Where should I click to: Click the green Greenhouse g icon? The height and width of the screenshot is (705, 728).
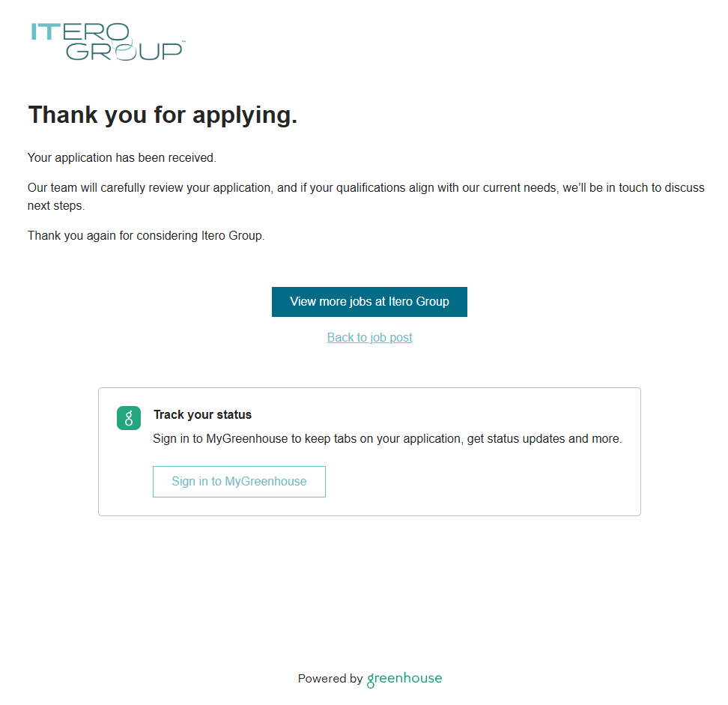[129, 418]
